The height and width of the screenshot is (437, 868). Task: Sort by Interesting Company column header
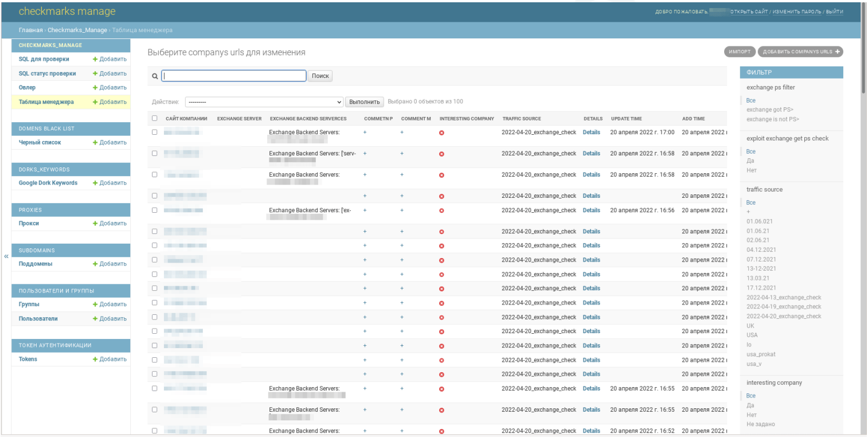(x=467, y=119)
